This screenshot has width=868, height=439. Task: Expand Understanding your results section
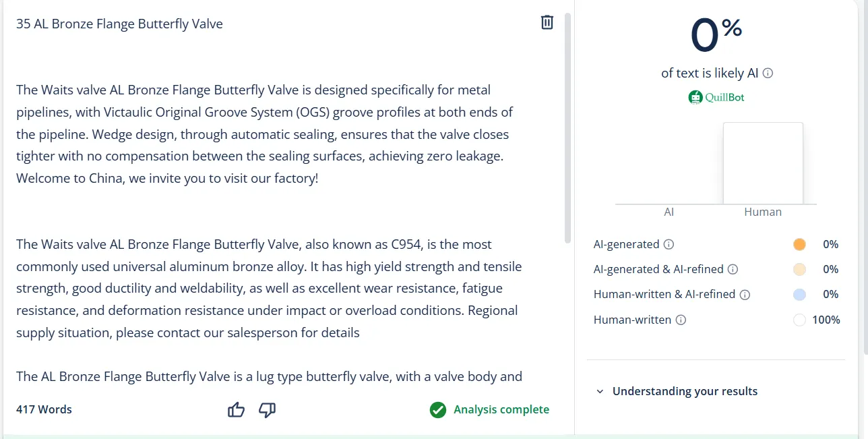[x=685, y=391]
